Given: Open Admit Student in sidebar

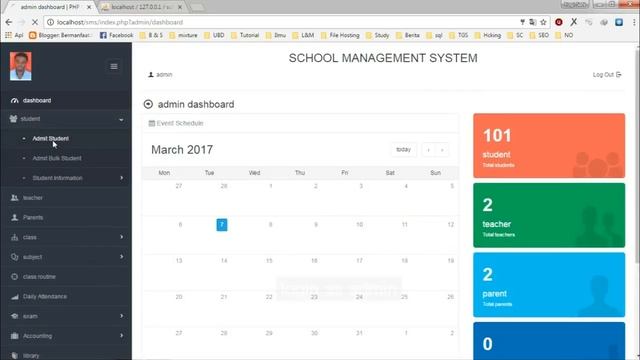Looking at the screenshot, I should pyautogui.click(x=51, y=139).
